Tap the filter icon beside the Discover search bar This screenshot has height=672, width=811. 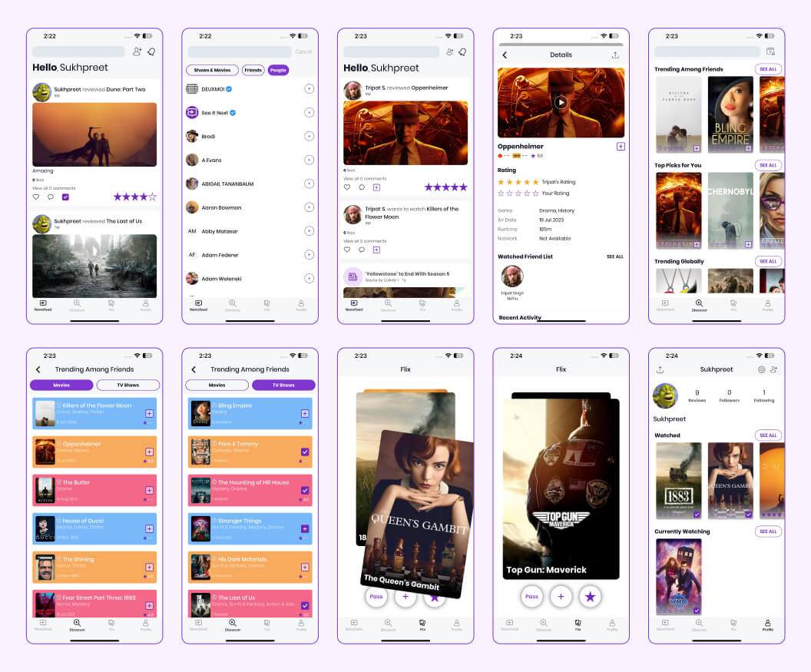pyautogui.click(x=770, y=51)
